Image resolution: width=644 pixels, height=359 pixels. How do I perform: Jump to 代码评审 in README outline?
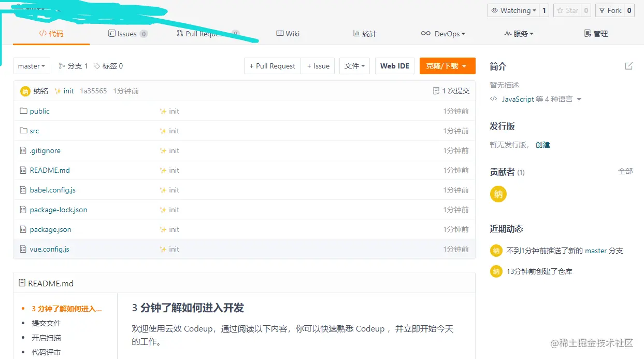tap(46, 352)
